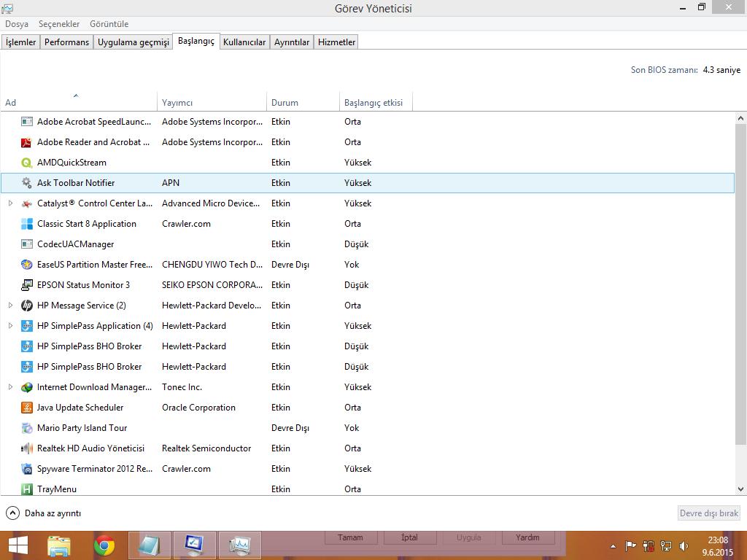Switch to the notepad app on taskbar

[149, 545]
